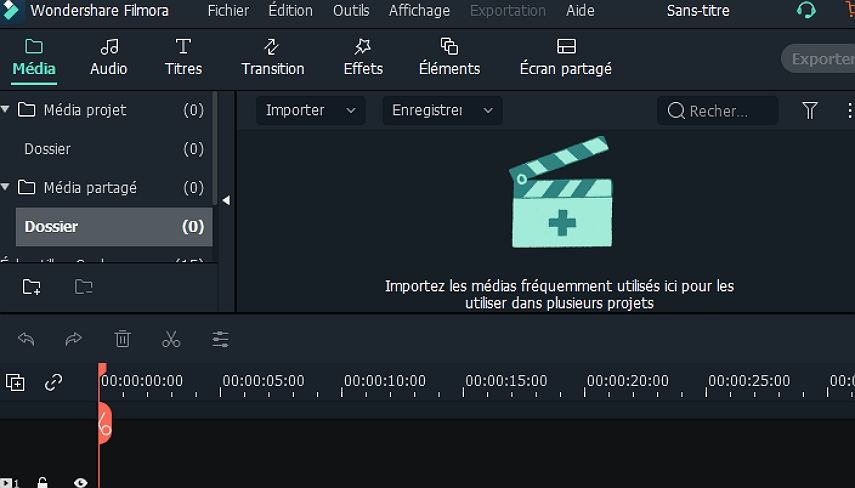This screenshot has height=488, width=855.
Task: Click the scissors split icon
Action: tap(171, 339)
